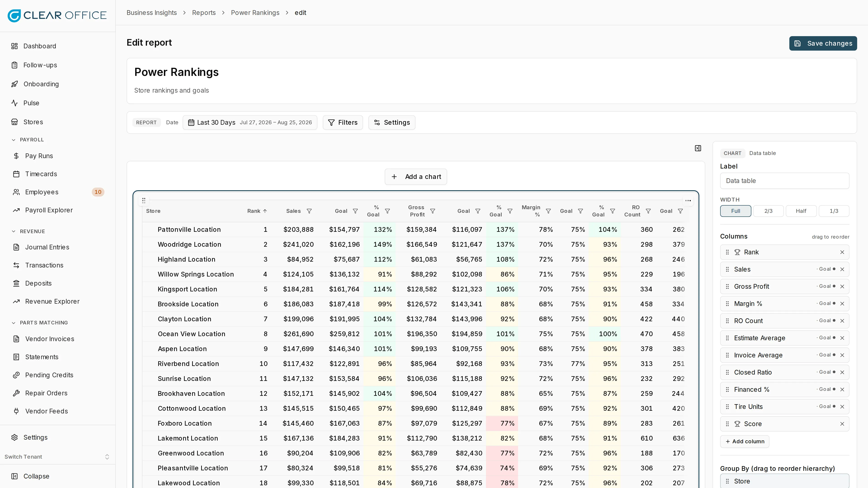The width and height of the screenshot is (868, 488).
Task: Collapse the PARTS MATCHING section
Action: 40,323
